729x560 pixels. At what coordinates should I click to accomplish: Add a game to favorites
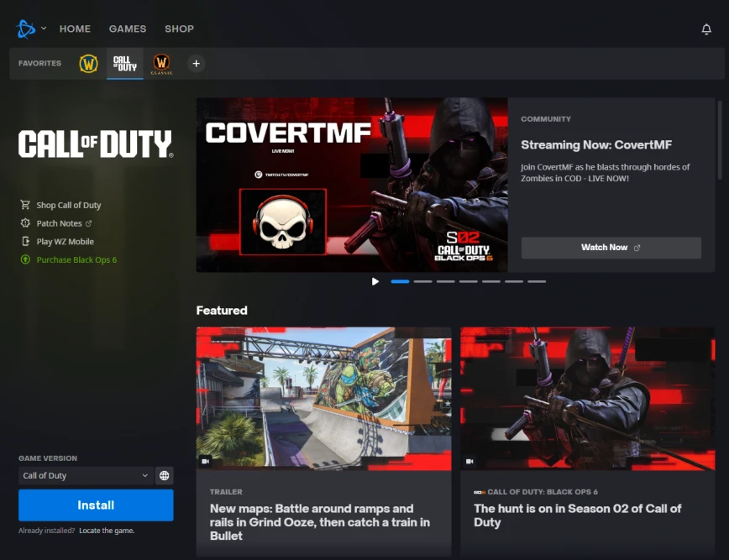coord(197,64)
